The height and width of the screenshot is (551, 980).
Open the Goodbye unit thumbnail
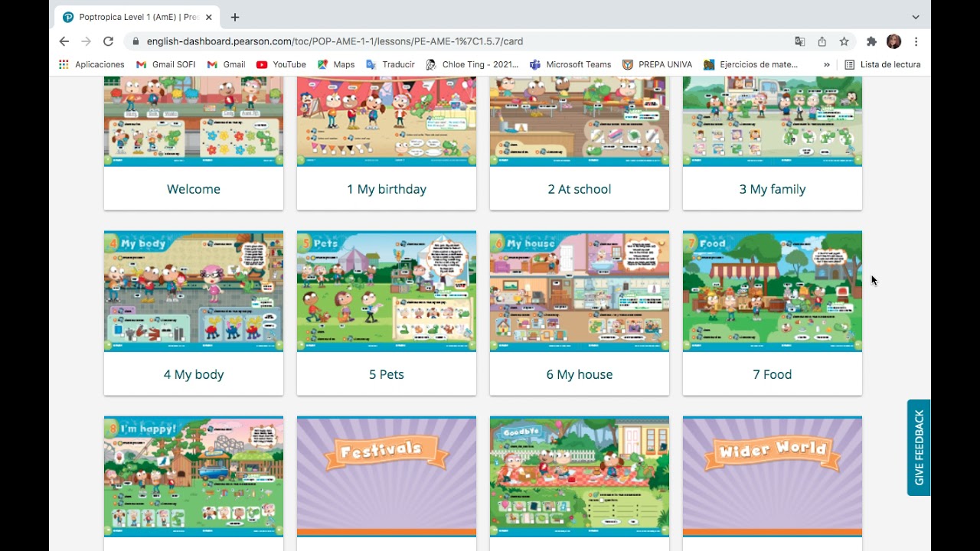point(580,477)
